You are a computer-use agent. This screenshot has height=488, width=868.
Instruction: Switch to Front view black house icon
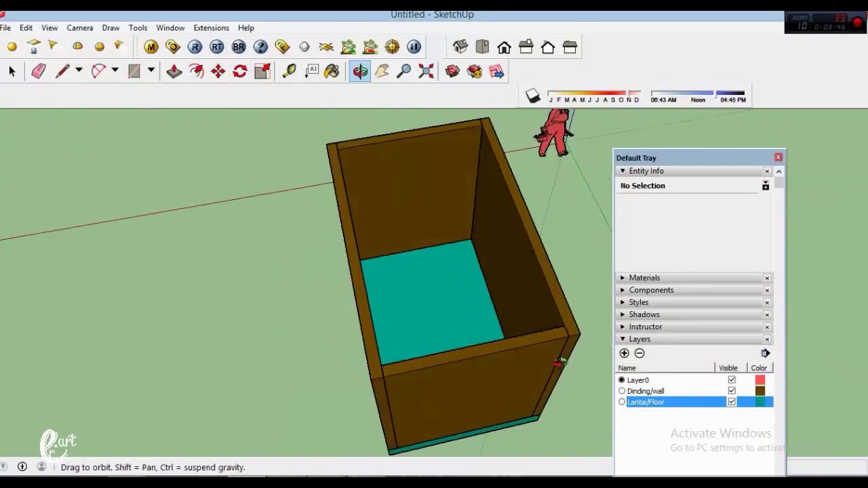(504, 47)
